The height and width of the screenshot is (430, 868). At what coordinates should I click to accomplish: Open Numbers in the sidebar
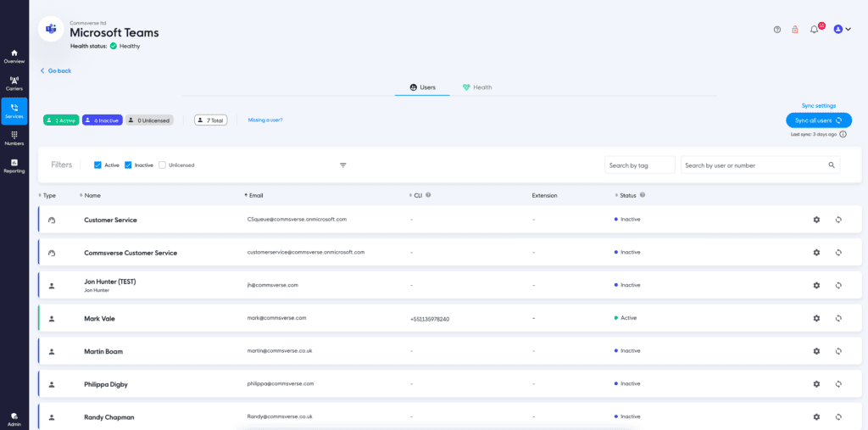click(x=14, y=138)
